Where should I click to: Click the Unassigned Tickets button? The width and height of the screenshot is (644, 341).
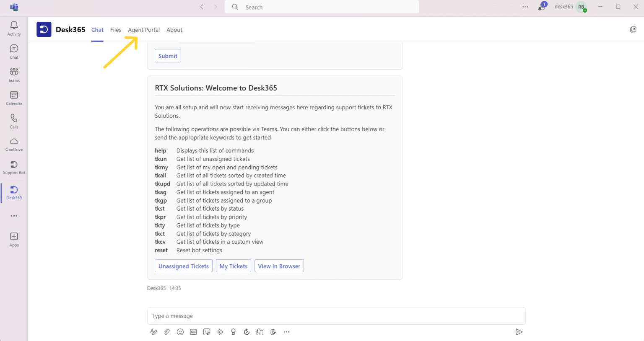click(x=183, y=266)
